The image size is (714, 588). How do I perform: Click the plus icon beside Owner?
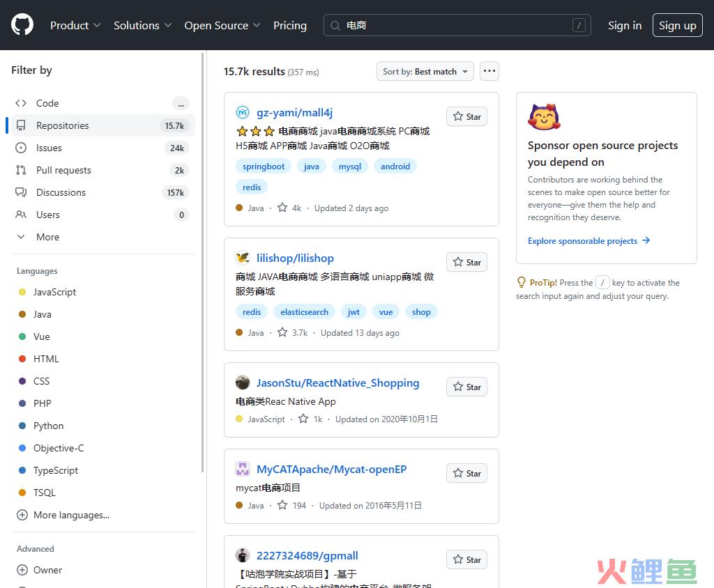point(22,571)
